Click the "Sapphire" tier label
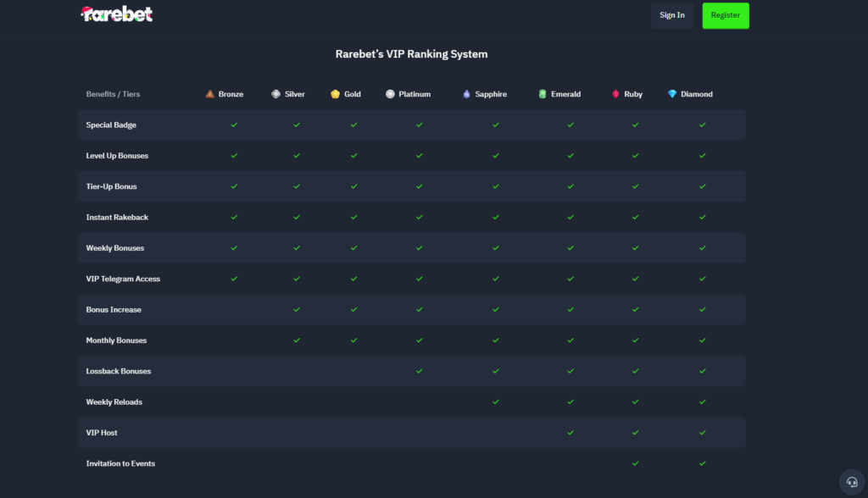Screen dimensions: 868x498 (x=491, y=94)
